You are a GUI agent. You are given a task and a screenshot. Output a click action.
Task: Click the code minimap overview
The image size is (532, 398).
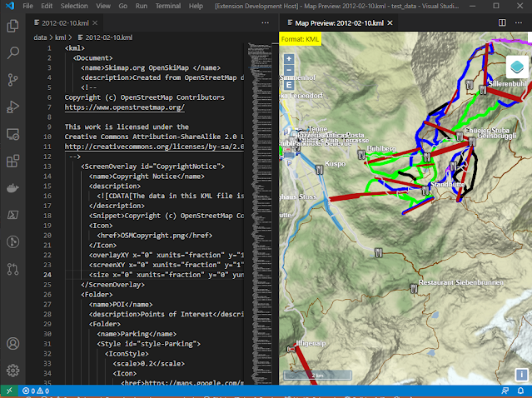pos(261,214)
